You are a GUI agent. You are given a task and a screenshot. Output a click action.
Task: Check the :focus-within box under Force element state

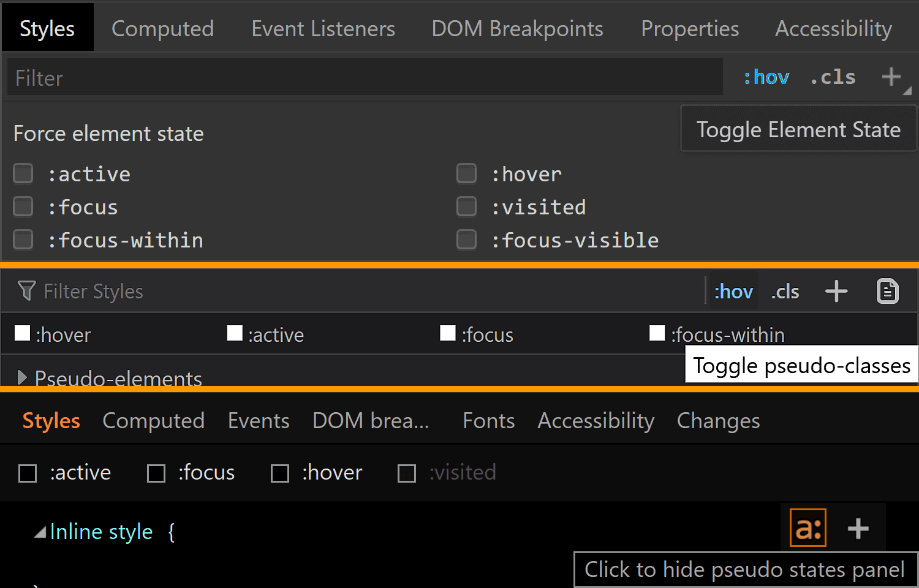(x=23, y=239)
